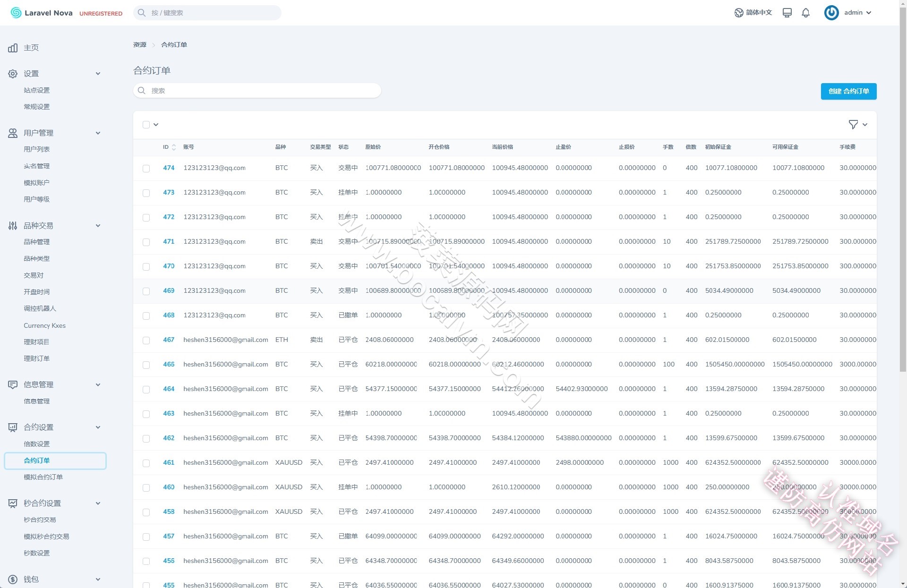Viewport: 907px width, 588px height.
Task: Select the checkbox for order 457
Action: tap(146, 537)
